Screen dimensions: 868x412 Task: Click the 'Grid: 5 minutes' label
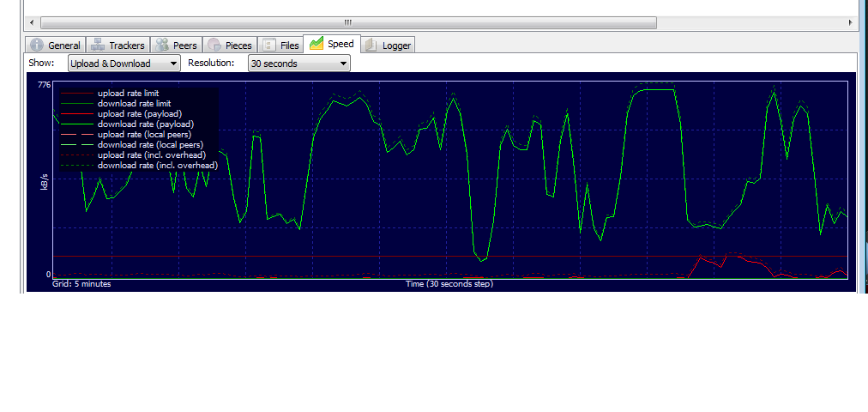81,283
